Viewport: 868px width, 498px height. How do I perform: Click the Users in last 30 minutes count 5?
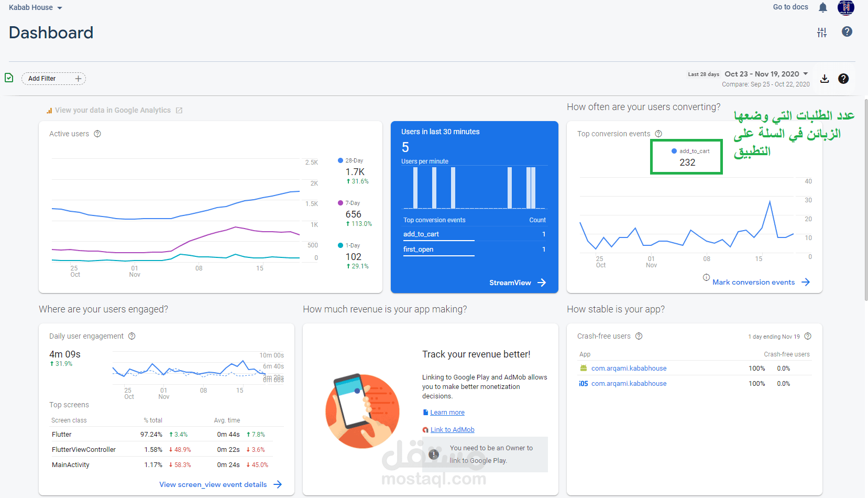point(405,147)
